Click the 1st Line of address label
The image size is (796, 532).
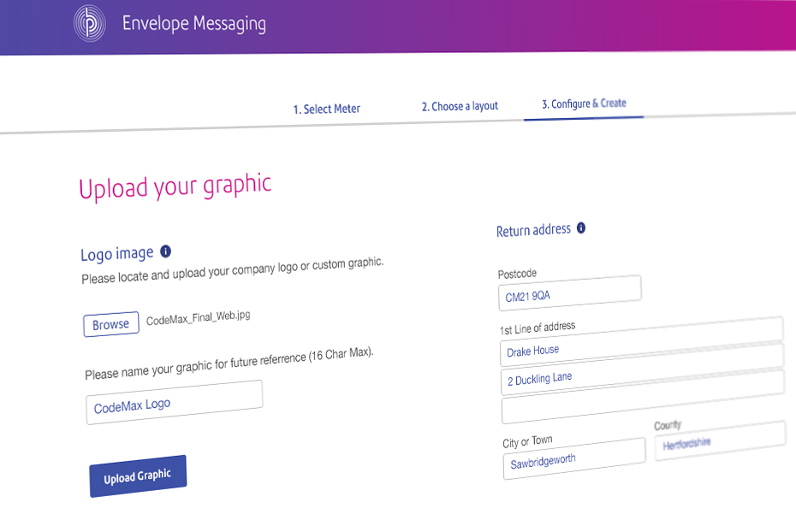[x=538, y=328]
